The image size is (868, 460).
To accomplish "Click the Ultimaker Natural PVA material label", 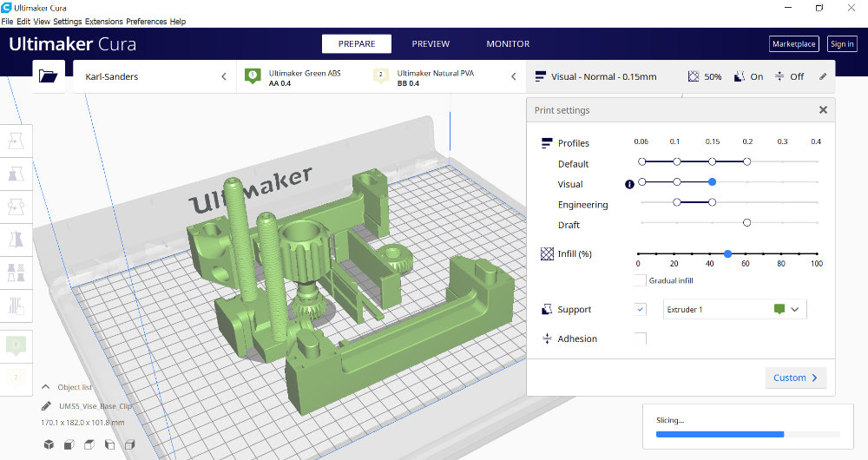I will pos(436,73).
